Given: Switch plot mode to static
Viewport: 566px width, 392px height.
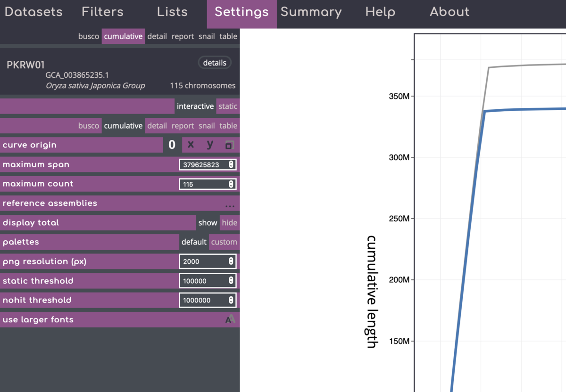Looking at the screenshot, I should (228, 106).
